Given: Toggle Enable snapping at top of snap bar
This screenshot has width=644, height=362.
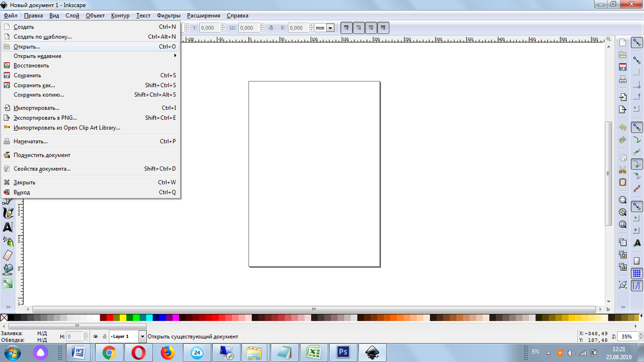Looking at the screenshot, I should (637, 43).
